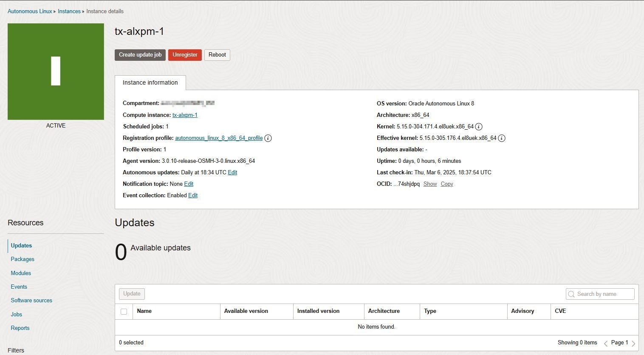The width and height of the screenshot is (644, 355).
Task: Open Updates in Resources menu
Action: (x=21, y=246)
